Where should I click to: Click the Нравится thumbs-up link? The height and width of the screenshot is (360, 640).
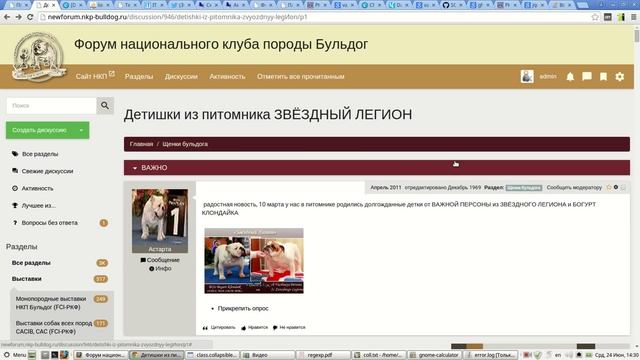click(254, 327)
